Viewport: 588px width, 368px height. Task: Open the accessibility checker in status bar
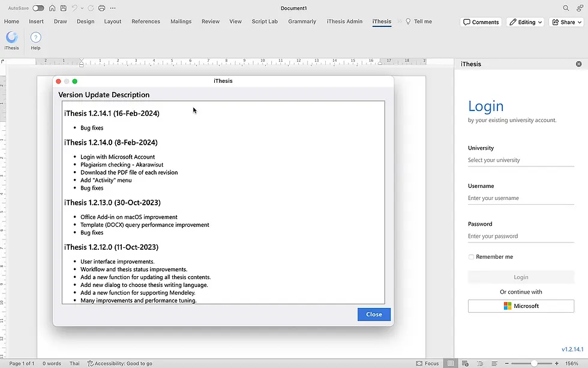(120, 364)
